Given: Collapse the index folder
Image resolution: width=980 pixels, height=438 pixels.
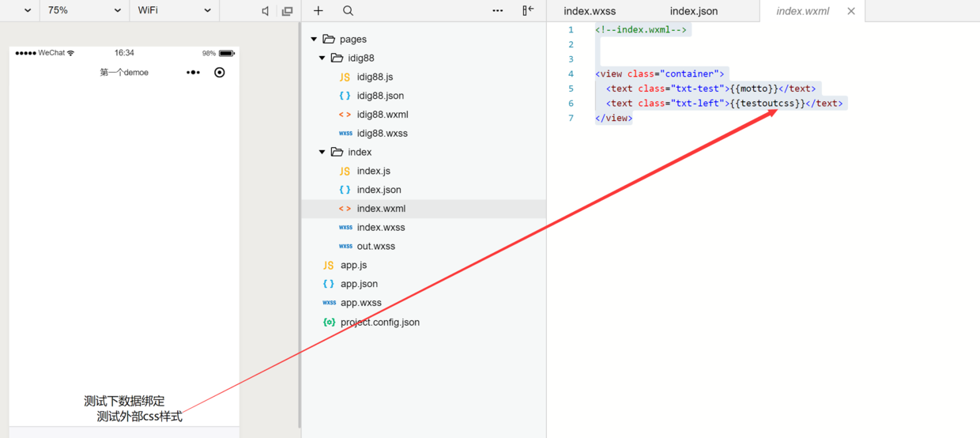Looking at the screenshot, I should (322, 153).
